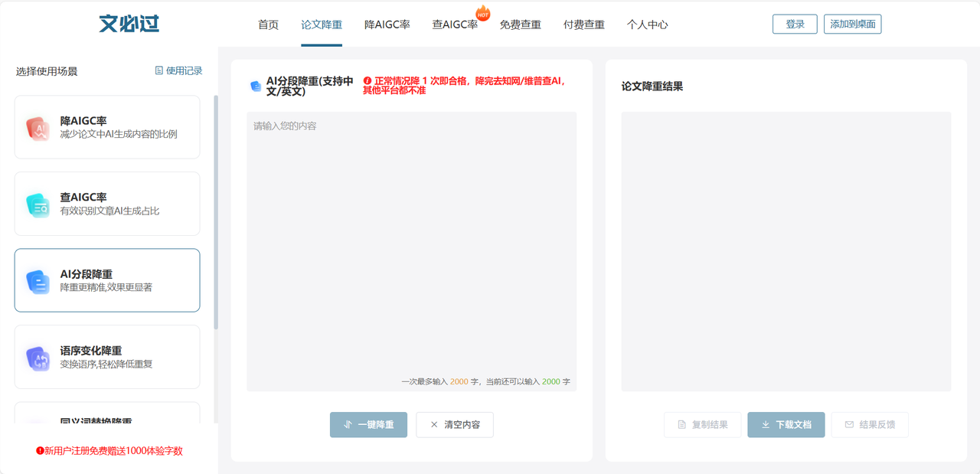Start rewriting with 一键降重
This screenshot has height=474, width=980.
click(x=369, y=424)
